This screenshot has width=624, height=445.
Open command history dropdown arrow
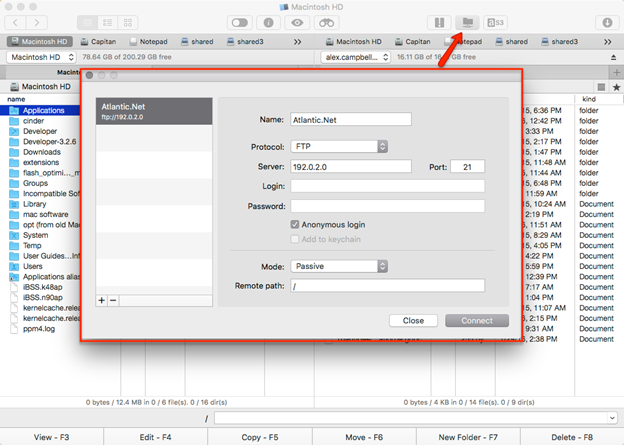[x=612, y=418]
